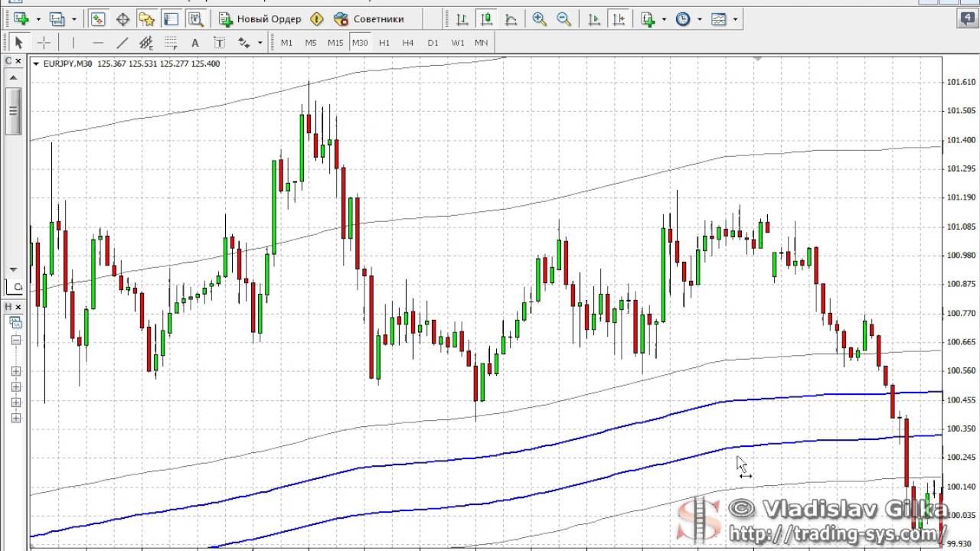Switch to H1 timeframe
Viewport: 980px width, 551px height.
point(384,43)
